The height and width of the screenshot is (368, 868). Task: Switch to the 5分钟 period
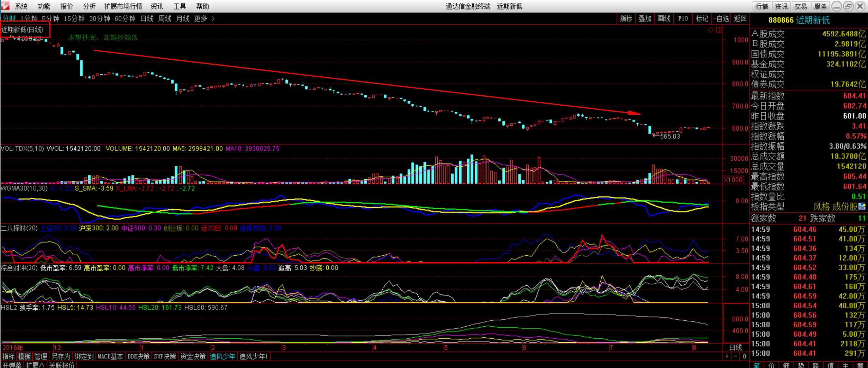tap(50, 19)
